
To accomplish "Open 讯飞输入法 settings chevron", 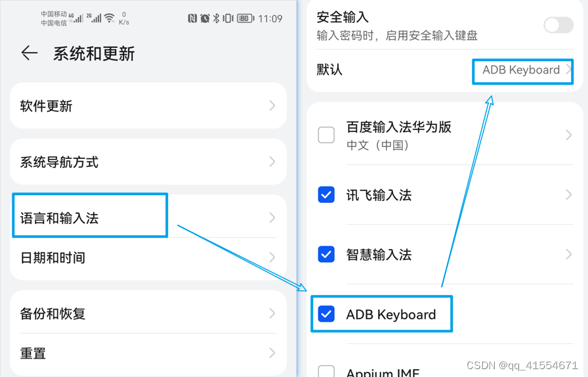I will coord(568,194).
